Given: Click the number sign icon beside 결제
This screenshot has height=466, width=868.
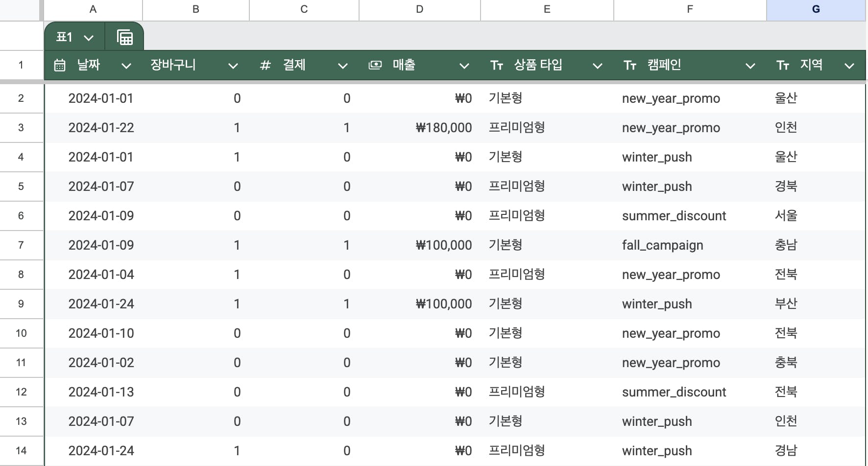Looking at the screenshot, I should 265,65.
